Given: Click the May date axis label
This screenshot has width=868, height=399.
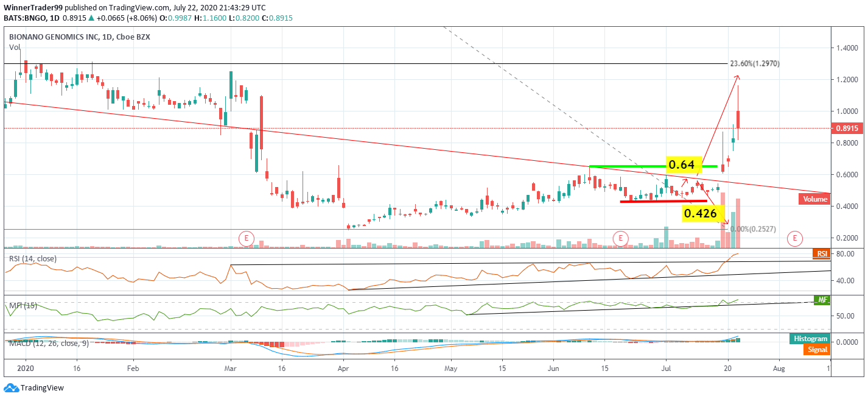Looking at the screenshot, I should tap(450, 369).
